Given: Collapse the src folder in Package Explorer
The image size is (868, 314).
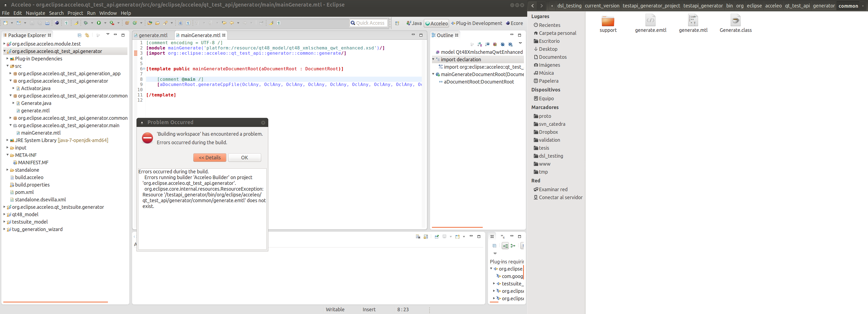Looking at the screenshot, I should coord(7,66).
